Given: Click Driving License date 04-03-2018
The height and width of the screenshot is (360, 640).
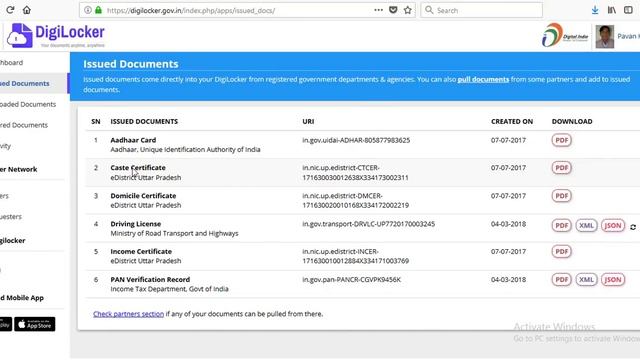Looking at the screenshot, I should tap(508, 224).
